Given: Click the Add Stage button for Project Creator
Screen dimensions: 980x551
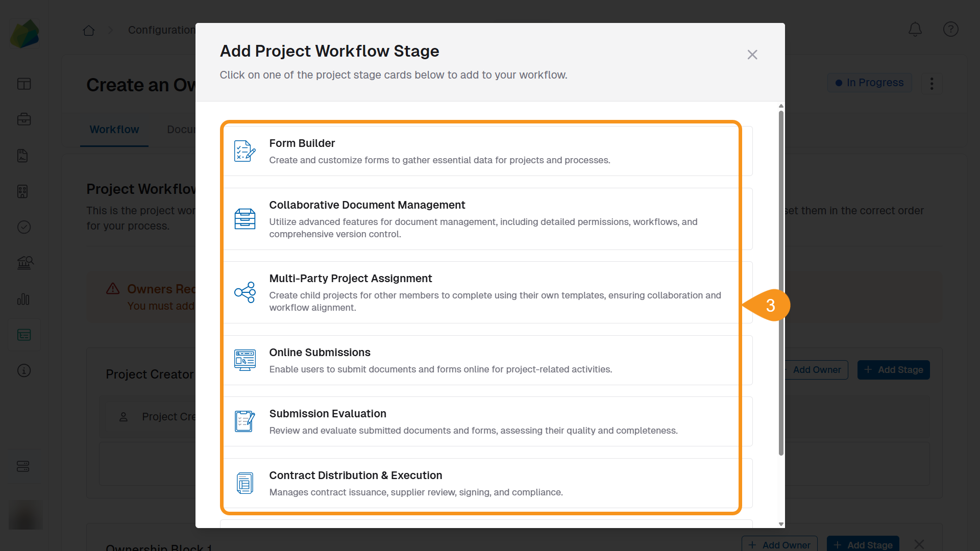Looking at the screenshot, I should coord(893,370).
